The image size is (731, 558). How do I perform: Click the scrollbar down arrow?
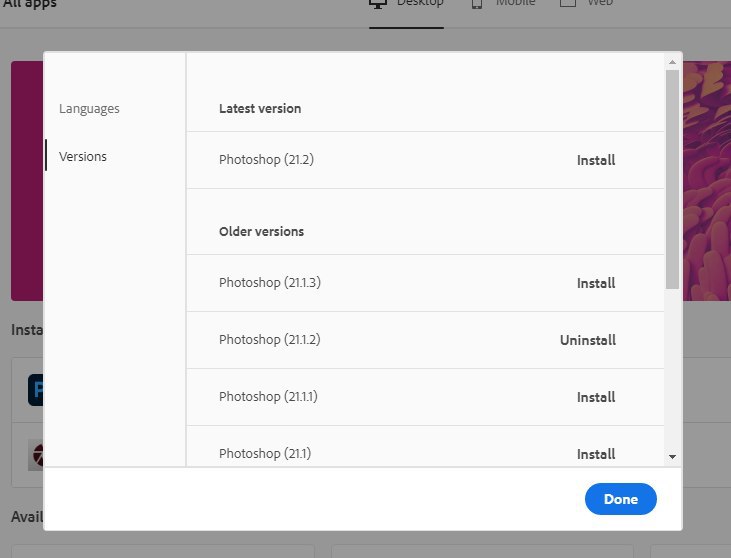(672, 457)
